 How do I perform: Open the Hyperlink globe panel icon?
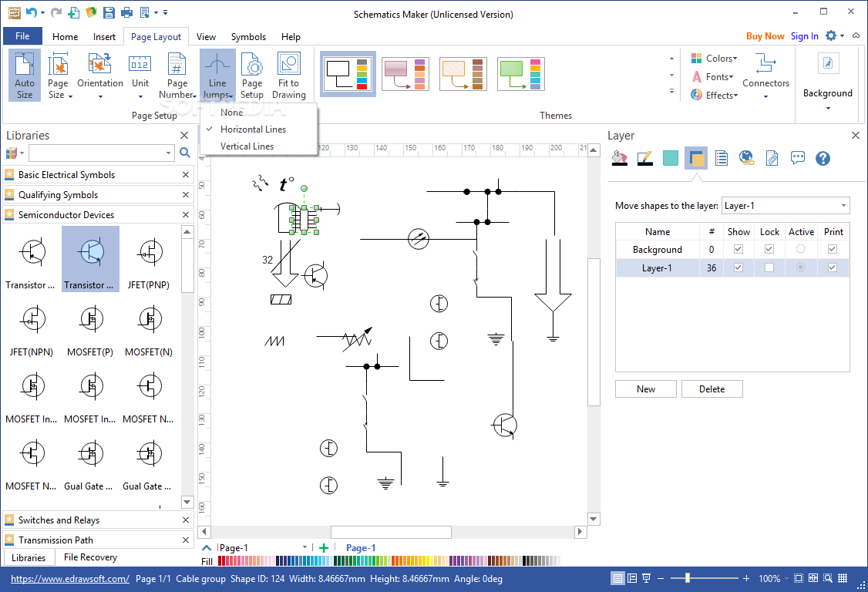pos(747,158)
